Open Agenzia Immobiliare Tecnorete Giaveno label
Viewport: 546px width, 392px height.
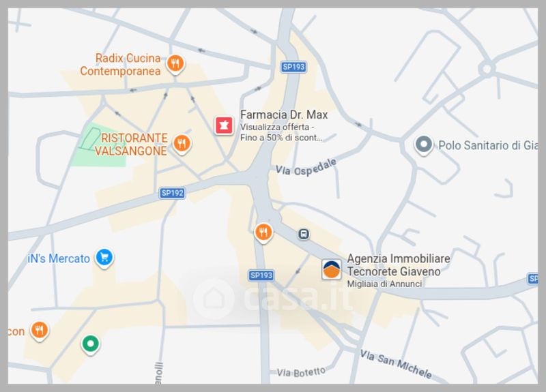click(399, 265)
